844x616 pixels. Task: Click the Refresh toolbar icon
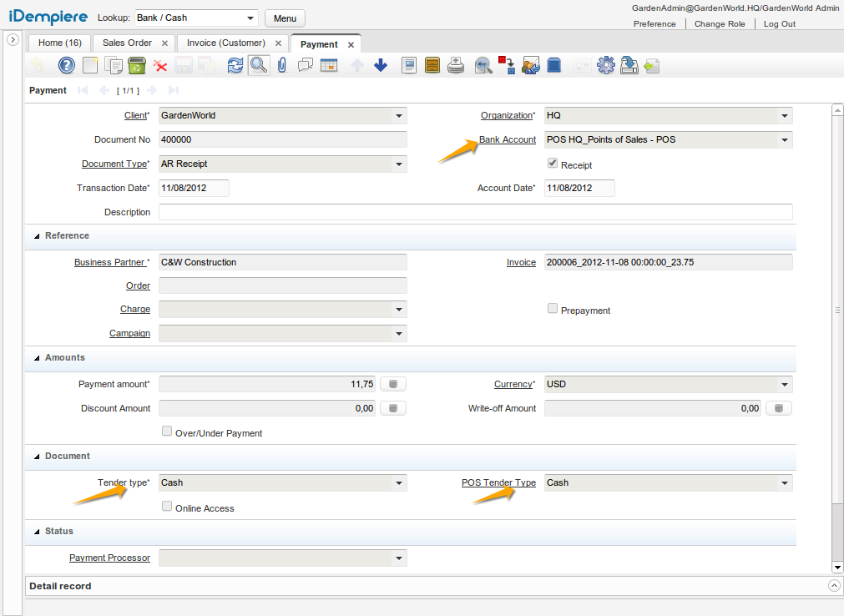click(x=235, y=65)
